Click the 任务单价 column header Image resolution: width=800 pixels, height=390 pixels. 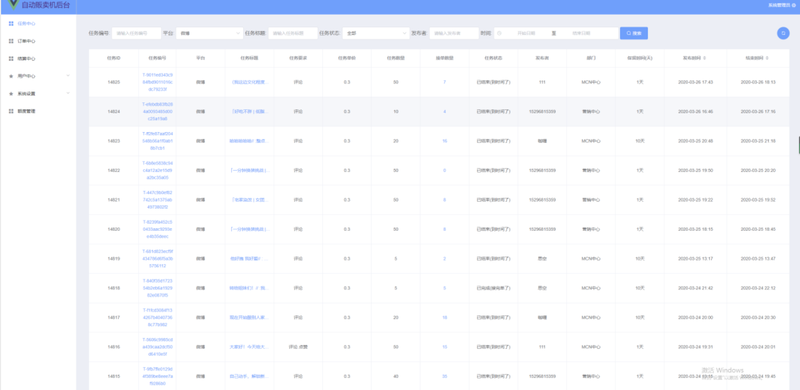[347, 58]
